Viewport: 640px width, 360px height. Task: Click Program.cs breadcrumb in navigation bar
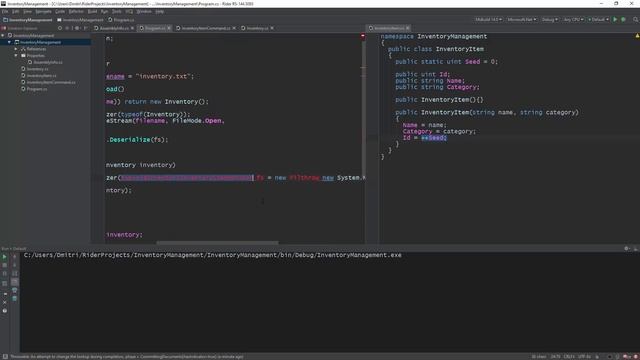click(121, 20)
